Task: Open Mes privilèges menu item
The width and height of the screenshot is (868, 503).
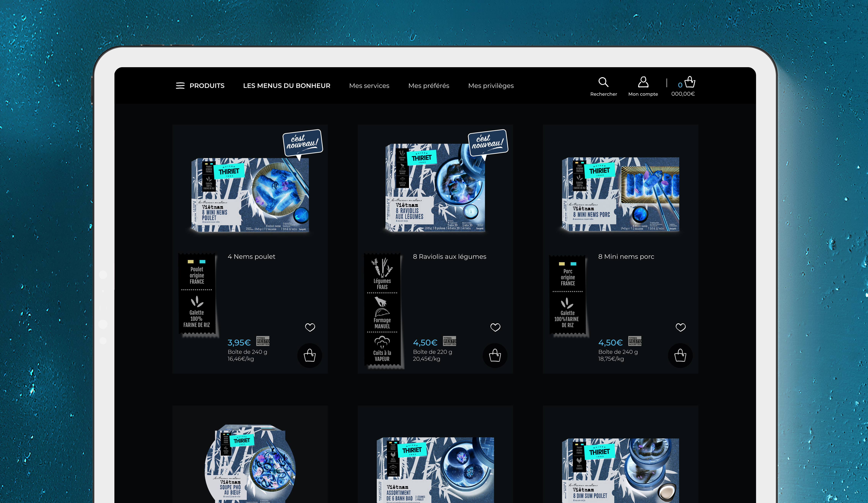Action: click(x=491, y=86)
